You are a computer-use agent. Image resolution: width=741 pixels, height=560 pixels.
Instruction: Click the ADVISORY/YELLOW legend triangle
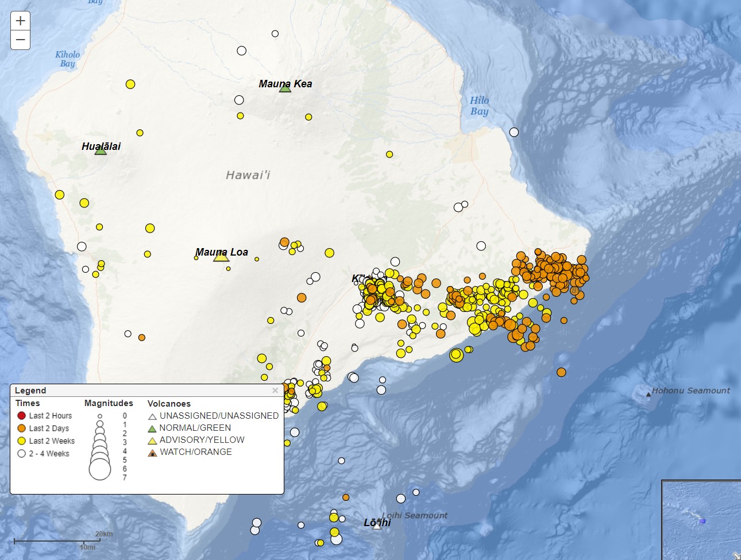[152, 441]
